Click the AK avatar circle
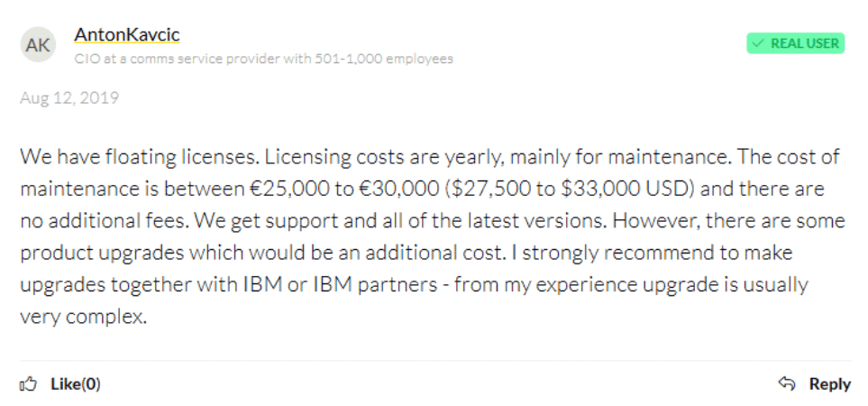 [x=38, y=44]
